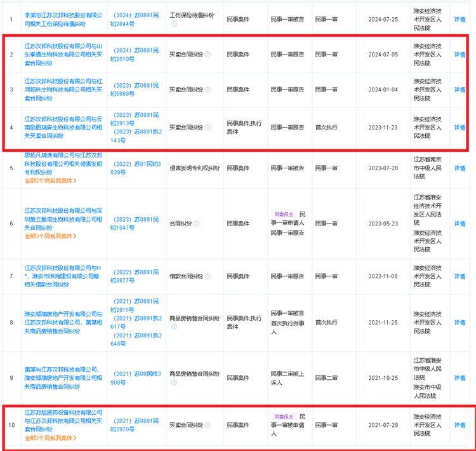Select 民事一审被告 in row 5

288,168
